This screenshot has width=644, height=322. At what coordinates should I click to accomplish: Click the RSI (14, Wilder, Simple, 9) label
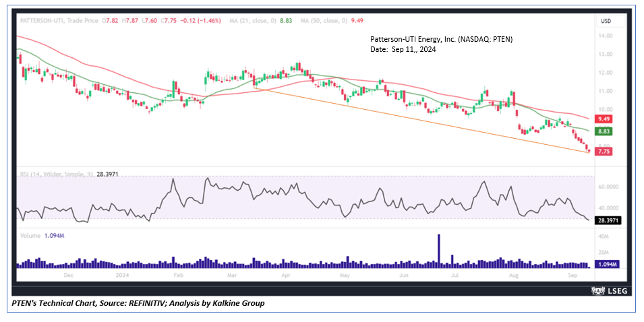click(x=57, y=174)
